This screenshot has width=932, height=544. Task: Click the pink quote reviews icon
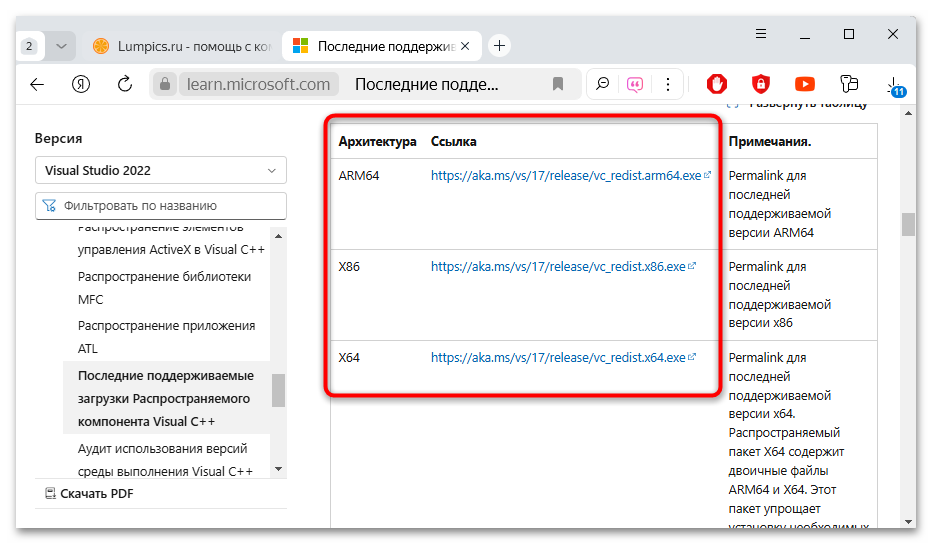(x=635, y=84)
